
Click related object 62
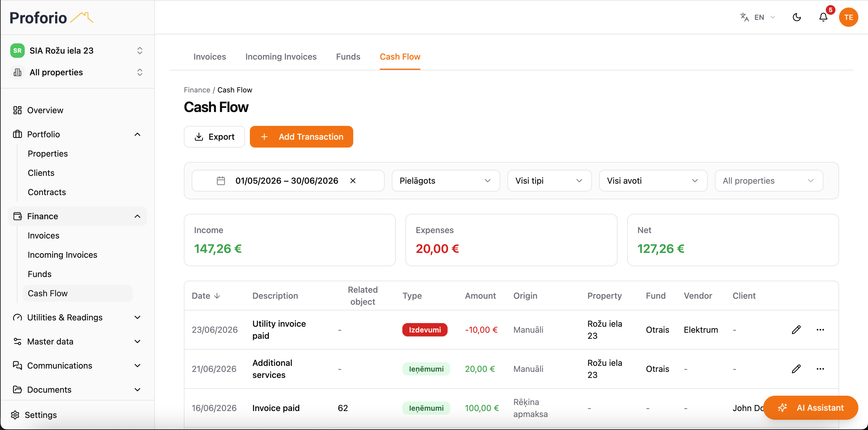(x=343, y=408)
